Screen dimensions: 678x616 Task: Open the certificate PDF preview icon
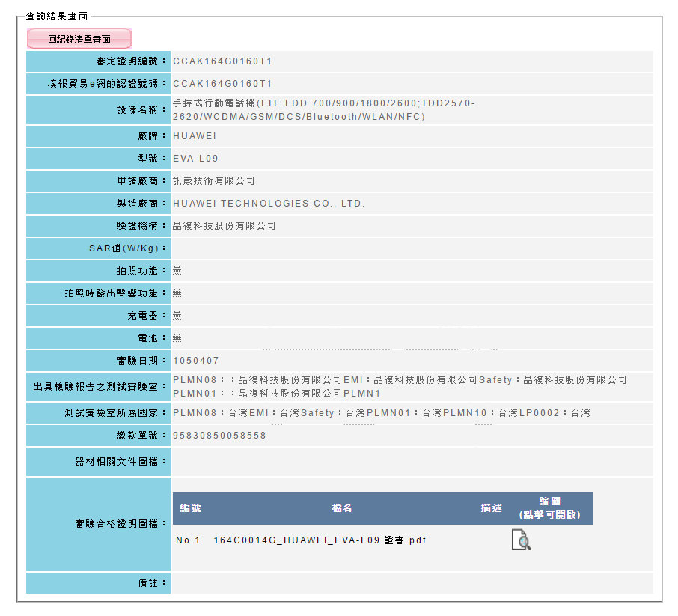[521, 540]
